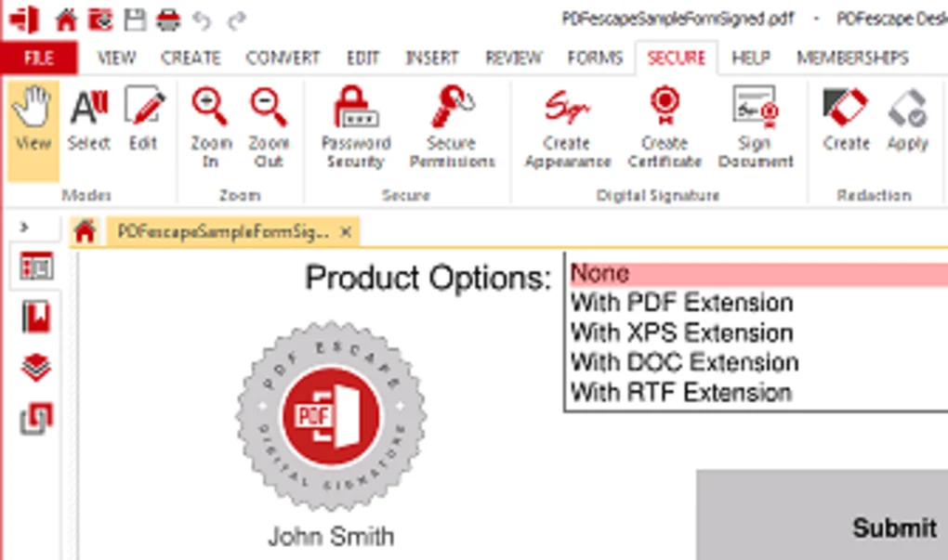Expand the collapsed left sidebar arrow
Image resolution: width=948 pixels, height=560 pixels.
click(x=25, y=227)
